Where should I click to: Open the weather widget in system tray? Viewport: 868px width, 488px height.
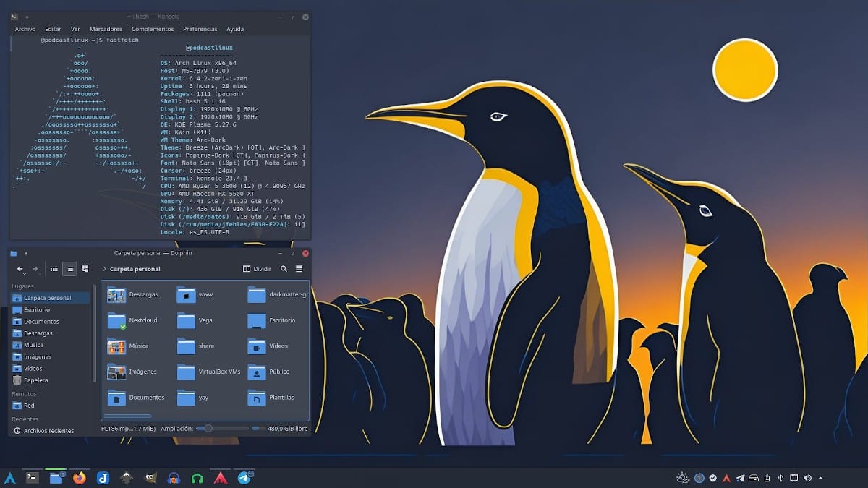click(x=683, y=478)
